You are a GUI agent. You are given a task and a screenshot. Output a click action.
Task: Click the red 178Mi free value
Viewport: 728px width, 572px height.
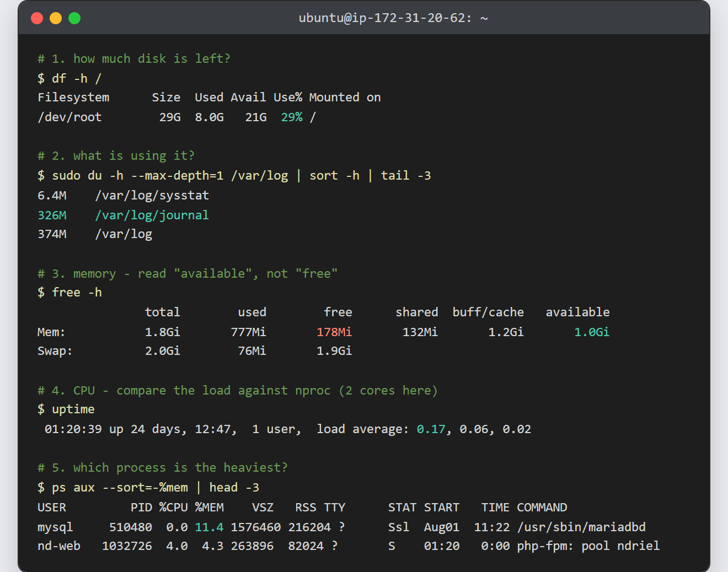pyautogui.click(x=334, y=332)
